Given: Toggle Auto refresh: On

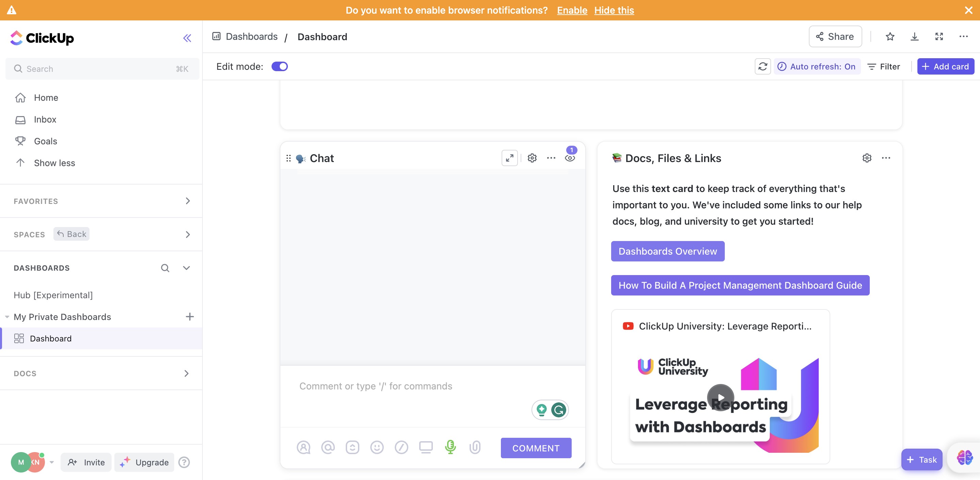Looking at the screenshot, I should [817, 67].
